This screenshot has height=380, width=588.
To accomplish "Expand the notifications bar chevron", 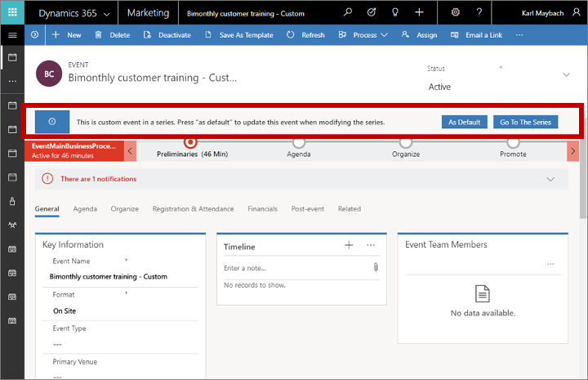I will pyautogui.click(x=550, y=179).
